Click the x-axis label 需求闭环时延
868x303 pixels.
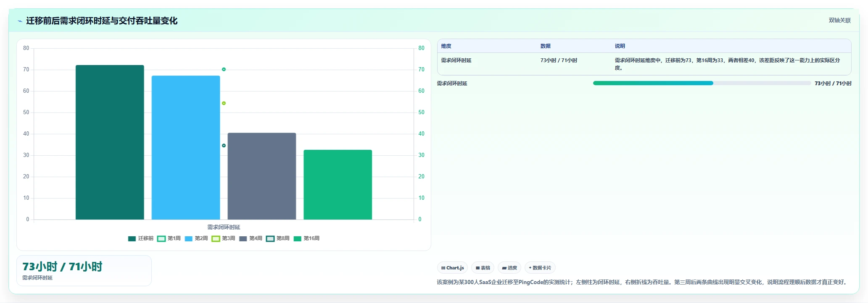(x=224, y=227)
